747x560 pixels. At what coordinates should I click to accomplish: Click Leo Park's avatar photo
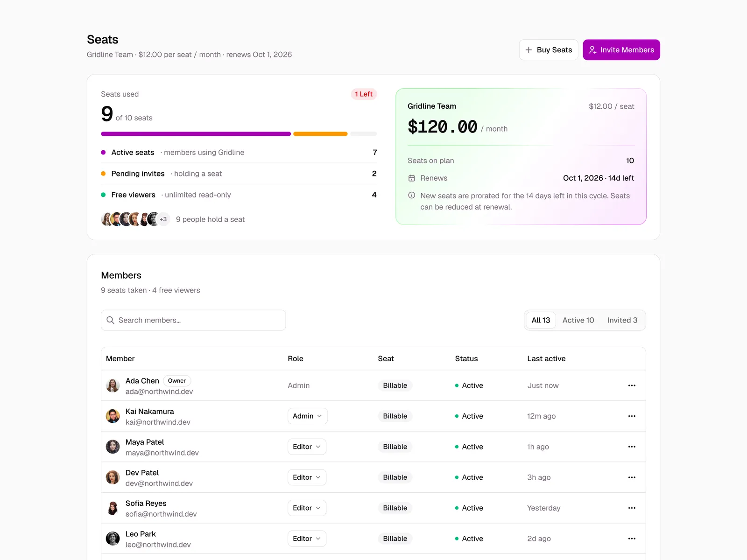[x=113, y=539]
